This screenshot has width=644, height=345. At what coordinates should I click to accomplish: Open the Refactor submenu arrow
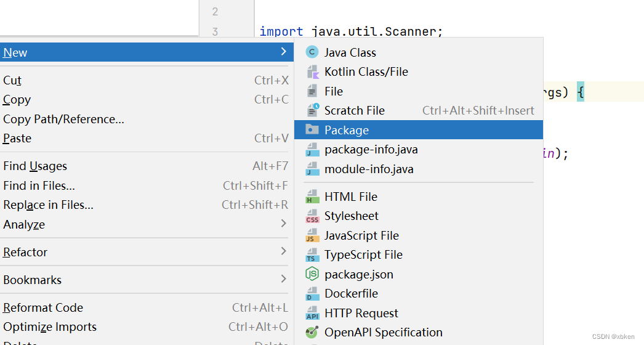coord(283,251)
